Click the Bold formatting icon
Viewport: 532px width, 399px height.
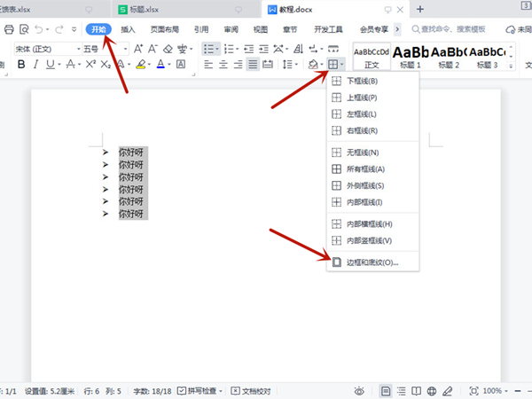[x=20, y=65]
